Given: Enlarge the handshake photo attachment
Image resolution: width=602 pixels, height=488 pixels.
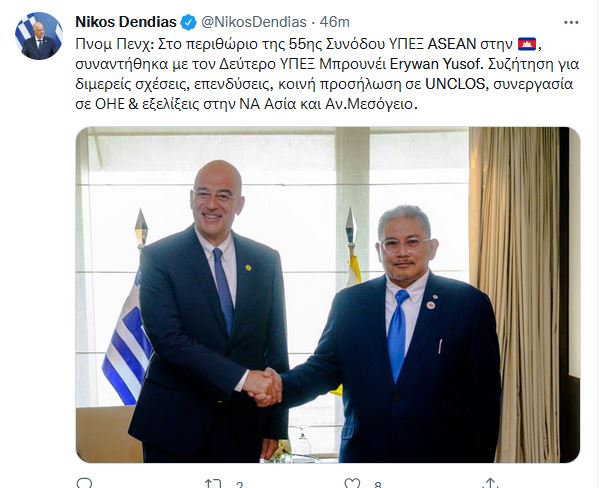Looking at the screenshot, I should [x=328, y=294].
